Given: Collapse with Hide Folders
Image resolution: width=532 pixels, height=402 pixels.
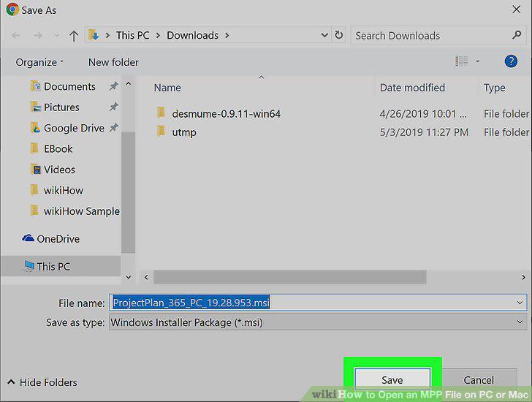Looking at the screenshot, I should (42, 382).
